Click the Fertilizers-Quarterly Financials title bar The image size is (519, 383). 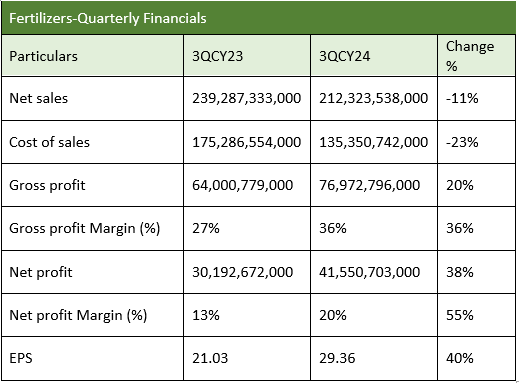pos(259,18)
